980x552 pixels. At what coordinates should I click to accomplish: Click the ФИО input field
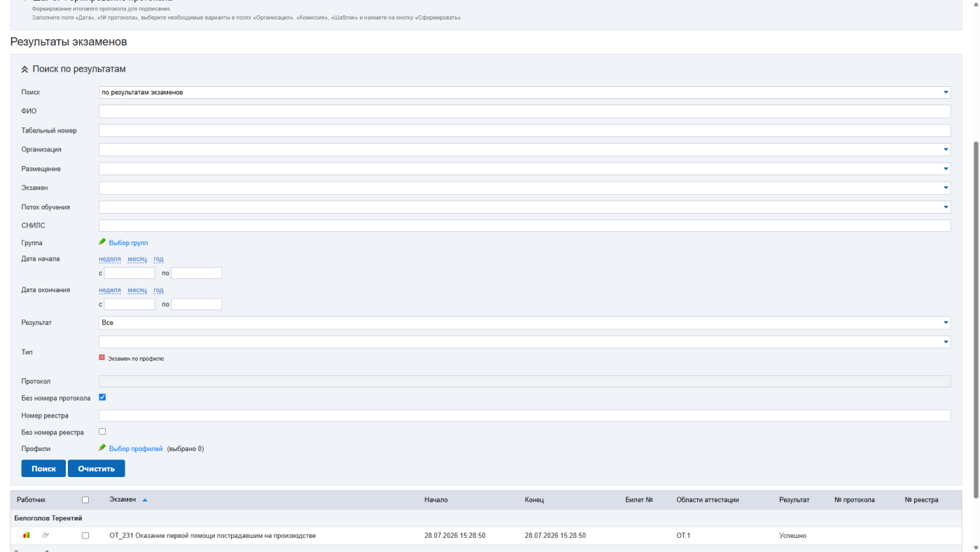pos(524,111)
